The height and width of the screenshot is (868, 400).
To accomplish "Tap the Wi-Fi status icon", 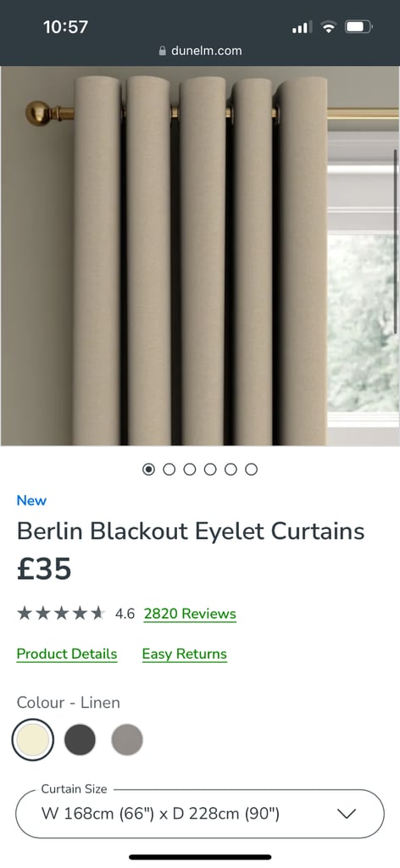I will point(329,26).
